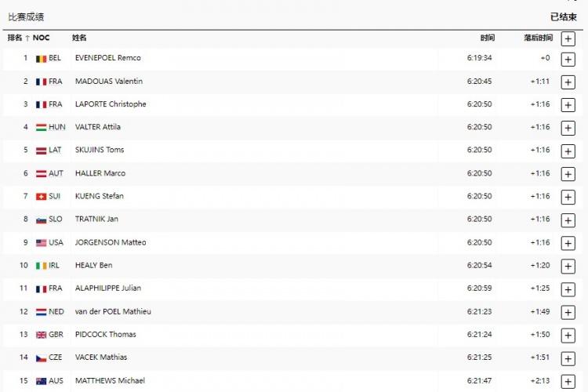This screenshot has height=392, width=588.
Task: Click the 时间 column header
Action: click(487, 38)
